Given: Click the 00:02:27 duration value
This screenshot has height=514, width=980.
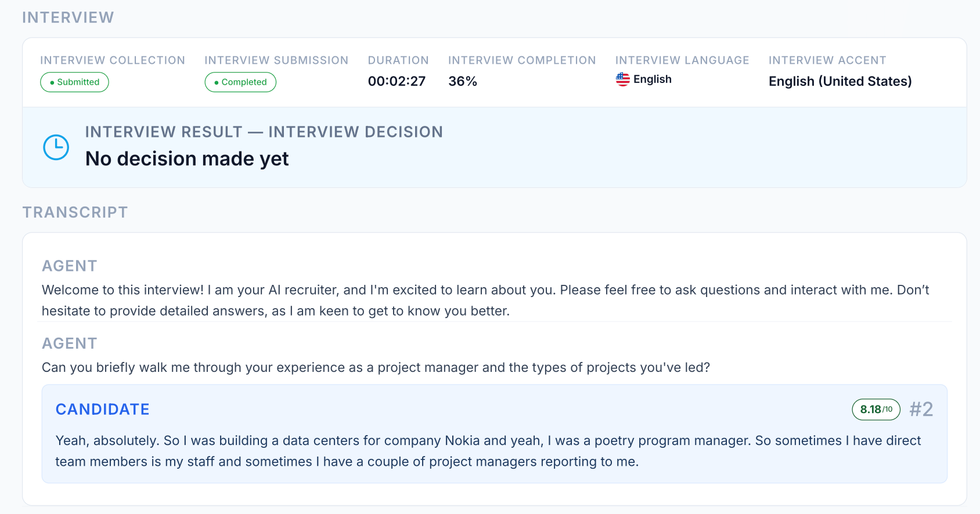Looking at the screenshot, I should tap(397, 81).
